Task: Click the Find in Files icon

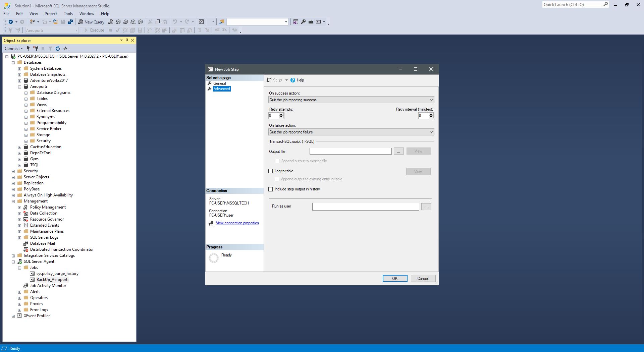Action: pyautogui.click(x=222, y=22)
